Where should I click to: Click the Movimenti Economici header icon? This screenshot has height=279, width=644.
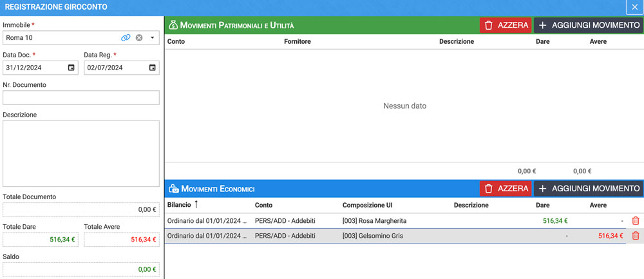pyautogui.click(x=174, y=189)
